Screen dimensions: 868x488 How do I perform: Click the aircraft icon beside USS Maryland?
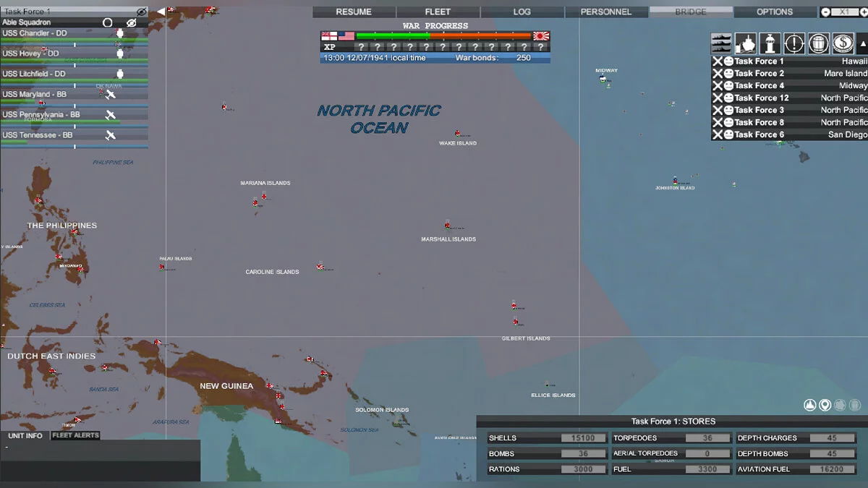(x=111, y=93)
